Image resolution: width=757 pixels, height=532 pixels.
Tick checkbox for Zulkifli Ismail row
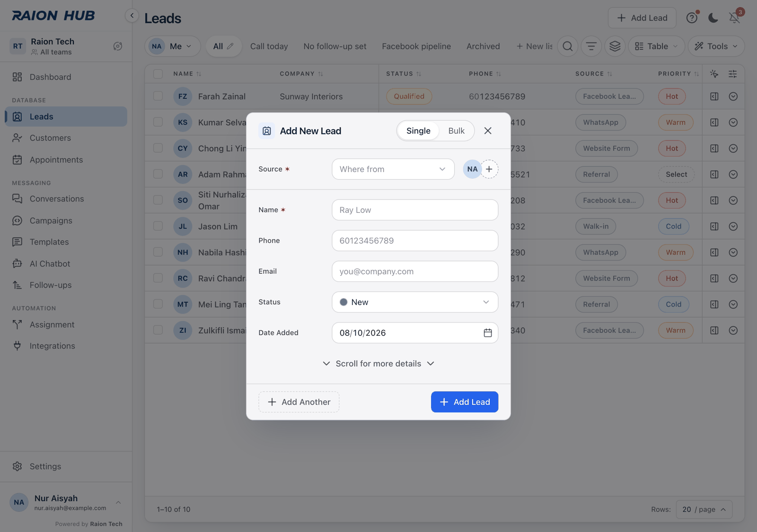pyautogui.click(x=158, y=330)
